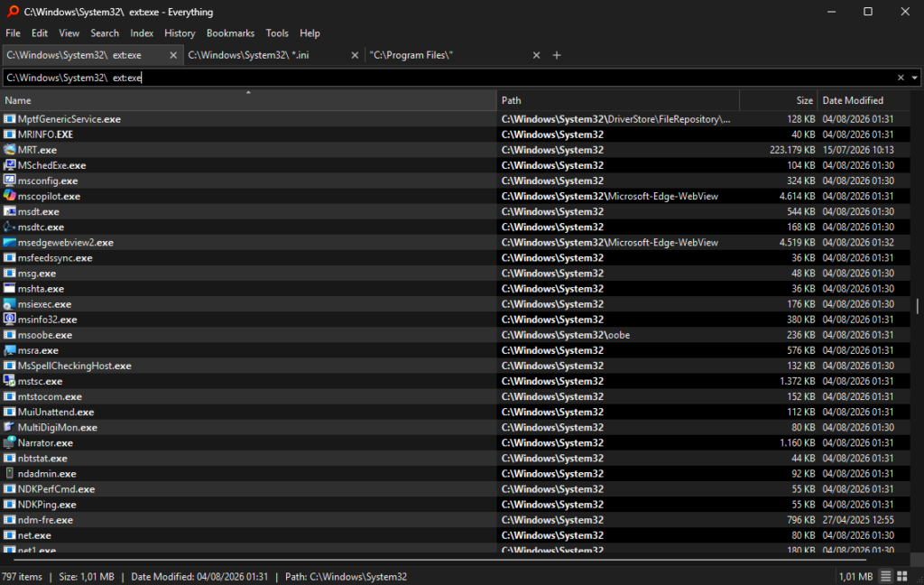This screenshot has height=585, width=924.
Task: Click the msinfo32.exe file icon
Action: click(9, 319)
